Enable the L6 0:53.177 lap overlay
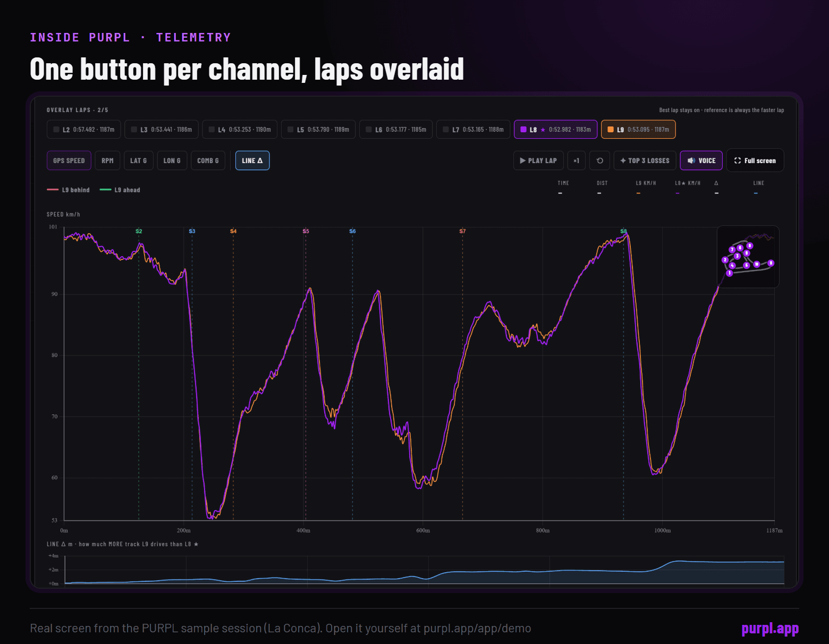 [x=396, y=129]
